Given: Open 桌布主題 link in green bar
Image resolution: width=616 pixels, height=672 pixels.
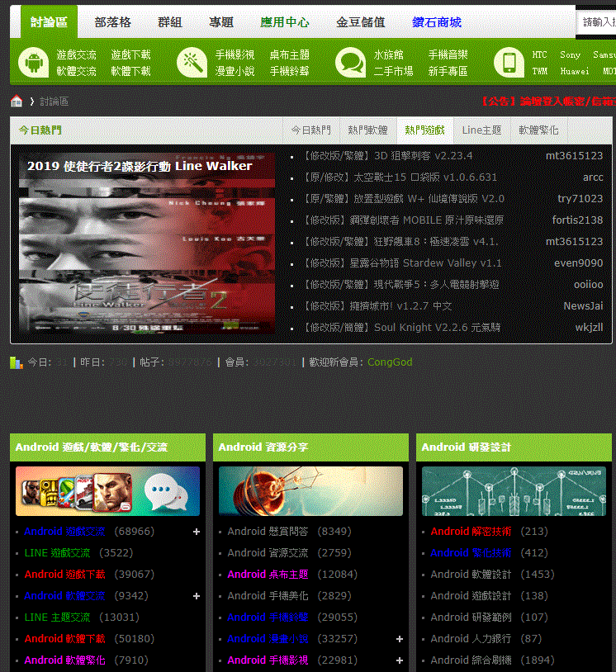Looking at the screenshot, I should [289, 54].
